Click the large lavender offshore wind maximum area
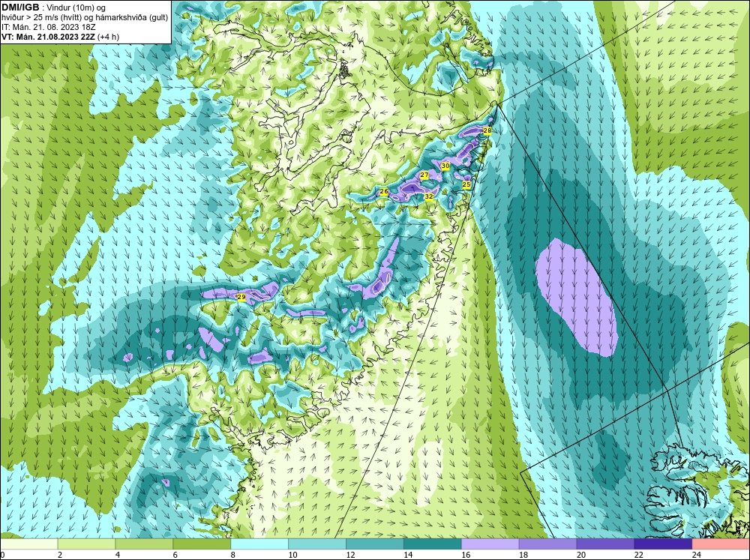Image resolution: width=750 pixels, height=560 pixels. [576, 297]
